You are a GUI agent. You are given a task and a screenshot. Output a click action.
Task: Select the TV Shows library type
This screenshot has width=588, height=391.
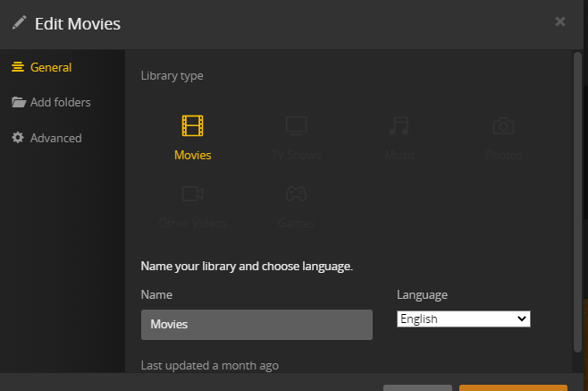click(x=296, y=138)
